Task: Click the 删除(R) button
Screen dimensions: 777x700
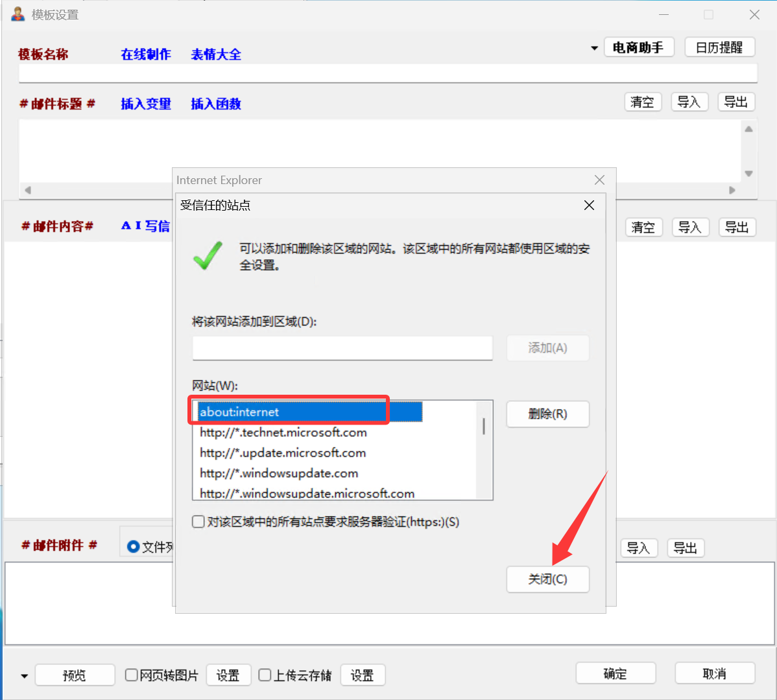Action: click(x=547, y=414)
